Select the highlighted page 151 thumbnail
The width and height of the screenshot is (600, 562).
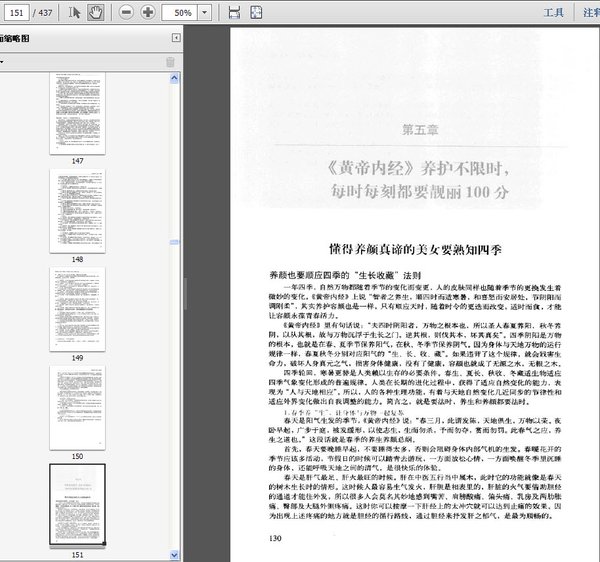click(x=77, y=505)
